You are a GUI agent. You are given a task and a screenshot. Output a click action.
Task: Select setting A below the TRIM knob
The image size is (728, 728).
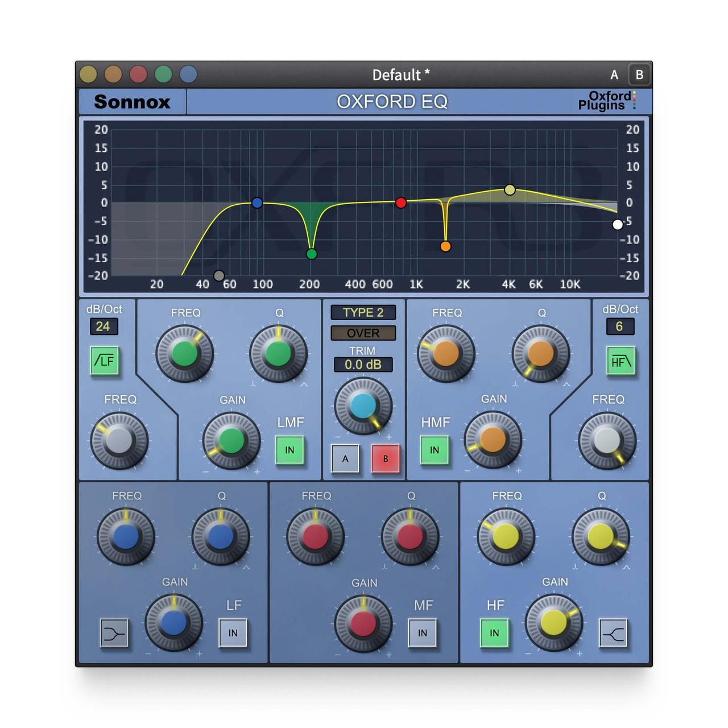coord(345,459)
